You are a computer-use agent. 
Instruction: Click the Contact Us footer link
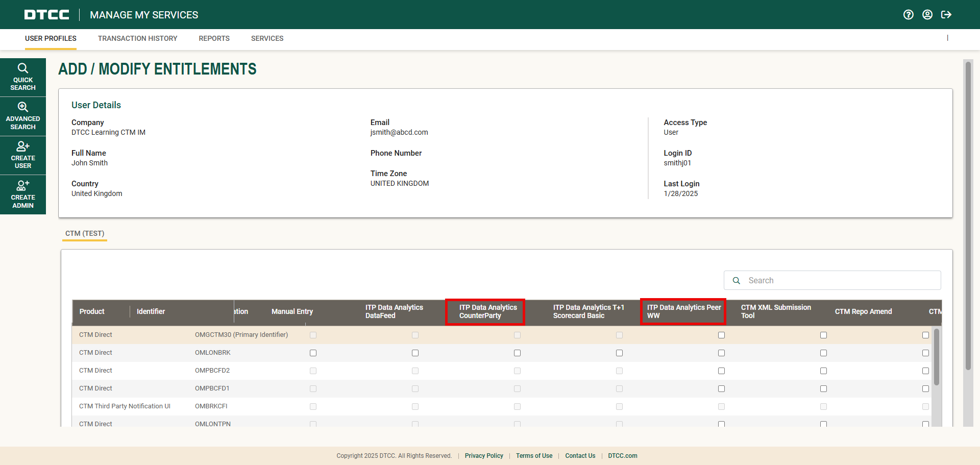(580, 456)
